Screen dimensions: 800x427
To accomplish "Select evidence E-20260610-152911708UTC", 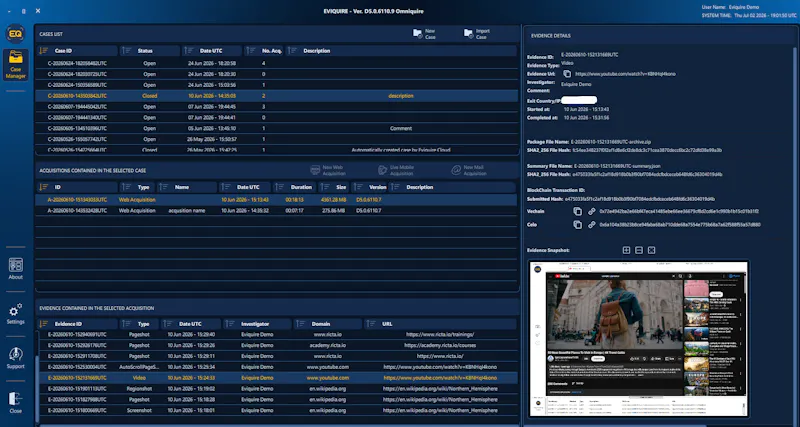I will [x=278, y=356].
